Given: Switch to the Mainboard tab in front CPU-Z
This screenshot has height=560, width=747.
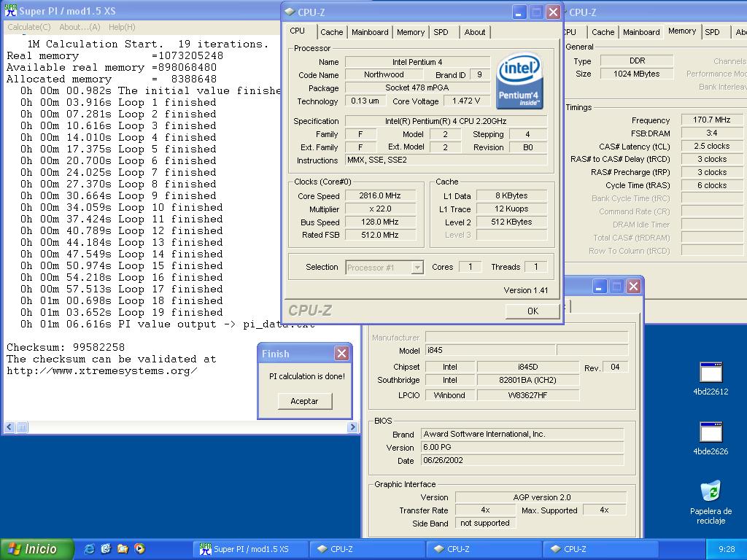Looking at the screenshot, I should (x=370, y=32).
